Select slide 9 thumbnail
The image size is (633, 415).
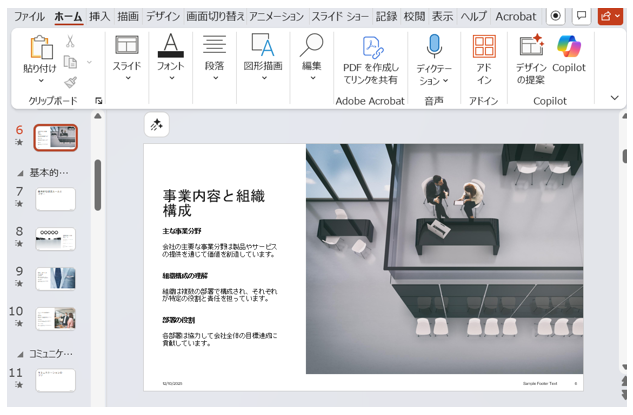(x=56, y=279)
